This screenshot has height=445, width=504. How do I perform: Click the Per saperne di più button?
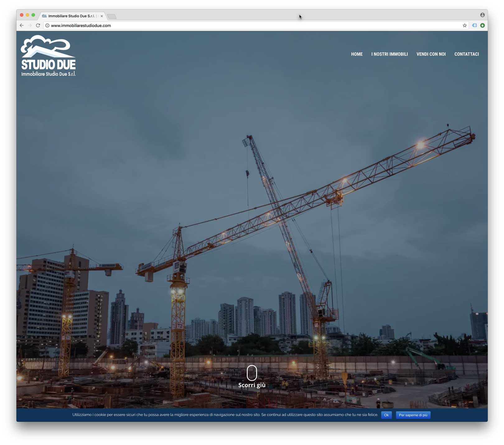[413, 415]
